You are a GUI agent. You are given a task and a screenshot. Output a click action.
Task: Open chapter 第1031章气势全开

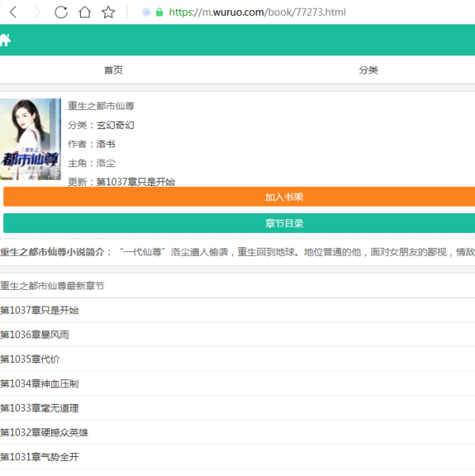(x=40, y=458)
